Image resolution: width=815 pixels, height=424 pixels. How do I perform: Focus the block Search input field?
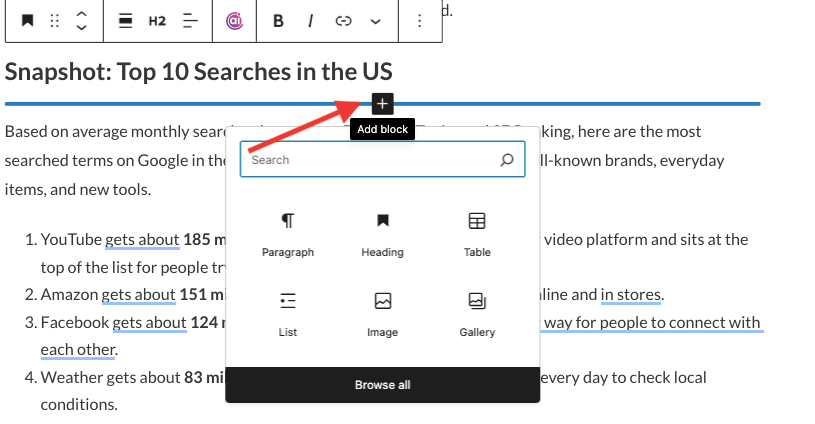(x=383, y=160)
